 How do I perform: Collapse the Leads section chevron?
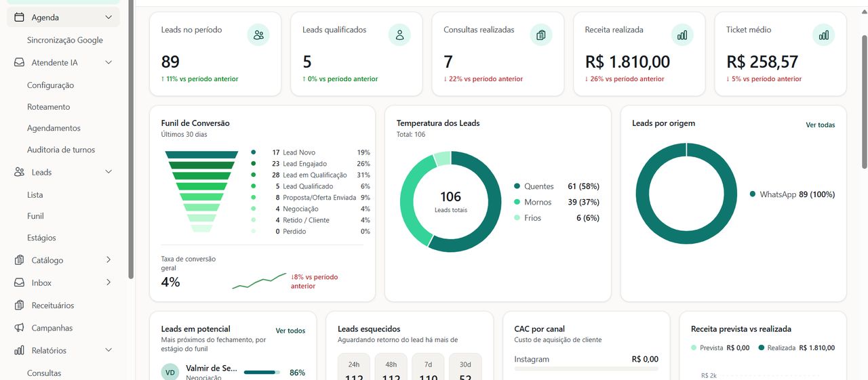108,172
